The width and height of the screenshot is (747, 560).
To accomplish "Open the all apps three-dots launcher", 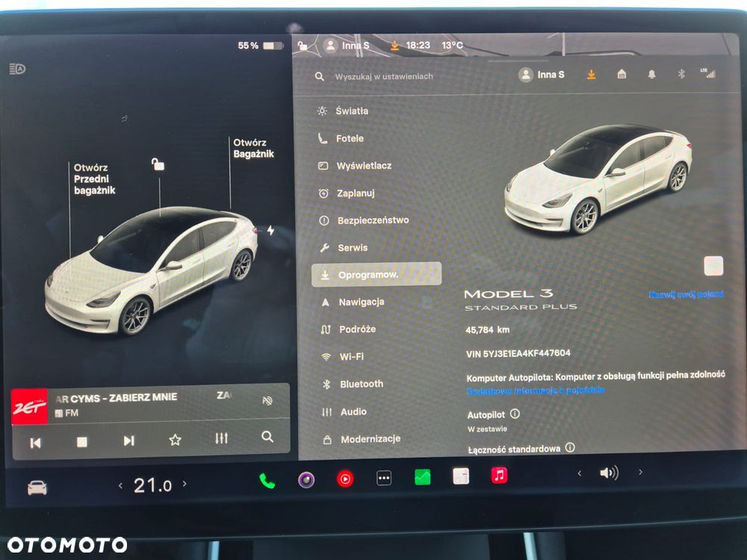I will click(384, 478).
